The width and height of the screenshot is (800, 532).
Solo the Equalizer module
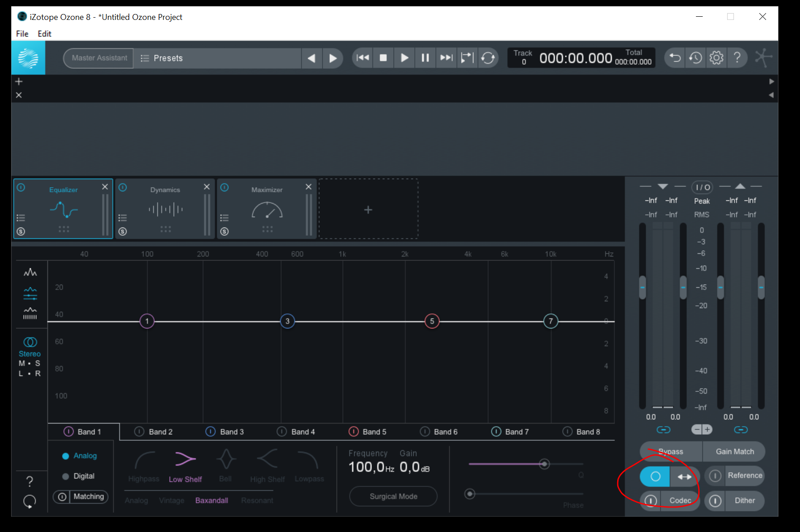21,232
